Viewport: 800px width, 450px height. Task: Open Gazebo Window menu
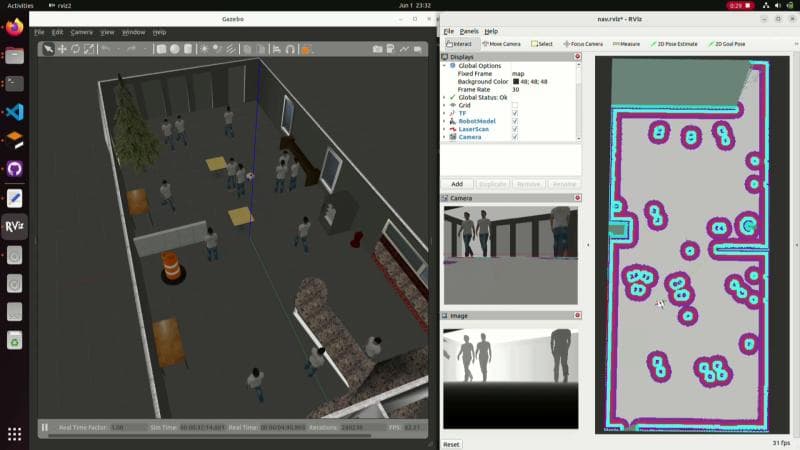point(133,32)
